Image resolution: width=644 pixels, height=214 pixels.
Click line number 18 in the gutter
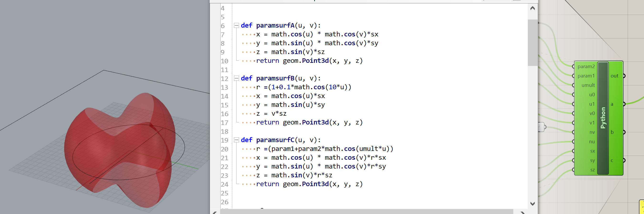coord(224,131)
